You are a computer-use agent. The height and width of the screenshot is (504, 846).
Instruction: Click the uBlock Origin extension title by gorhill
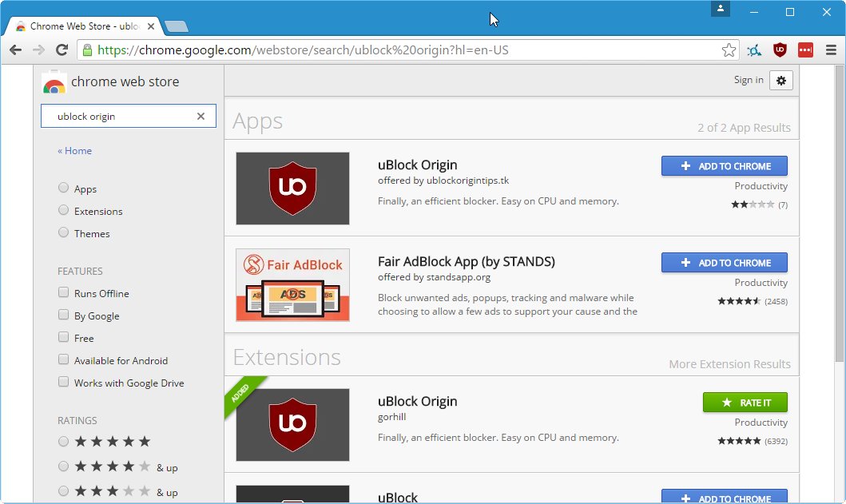click(417, 402)
